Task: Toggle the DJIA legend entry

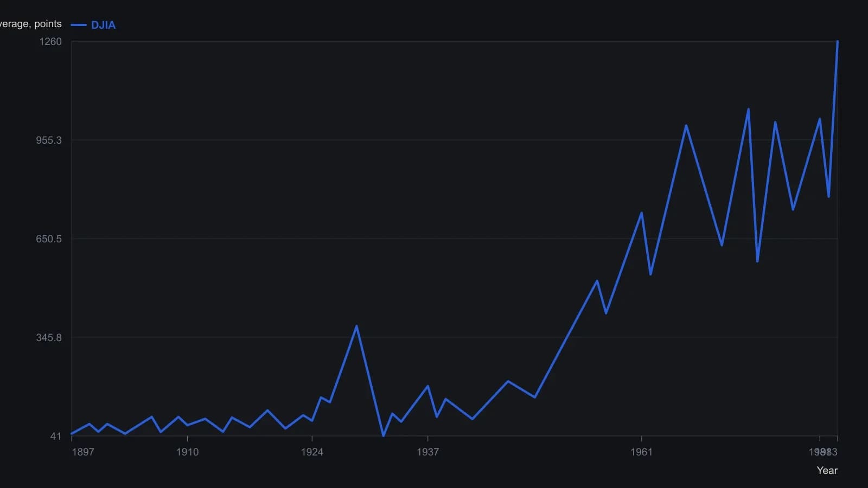Action: tap(93, 25)
